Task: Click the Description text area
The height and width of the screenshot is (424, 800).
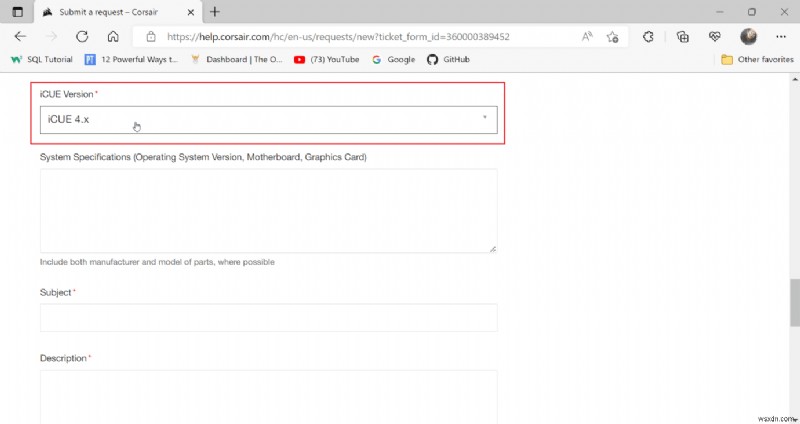Action: tap(268, 397)
